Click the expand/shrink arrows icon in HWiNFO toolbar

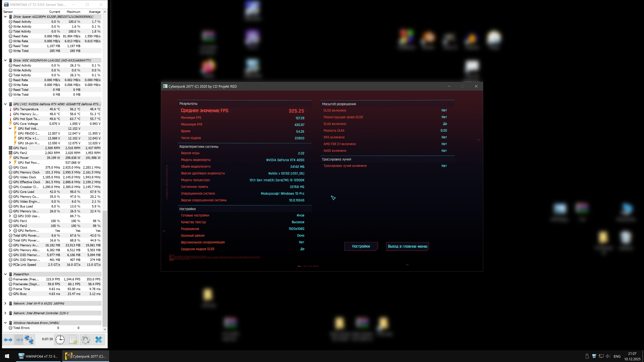coord(8,340)
